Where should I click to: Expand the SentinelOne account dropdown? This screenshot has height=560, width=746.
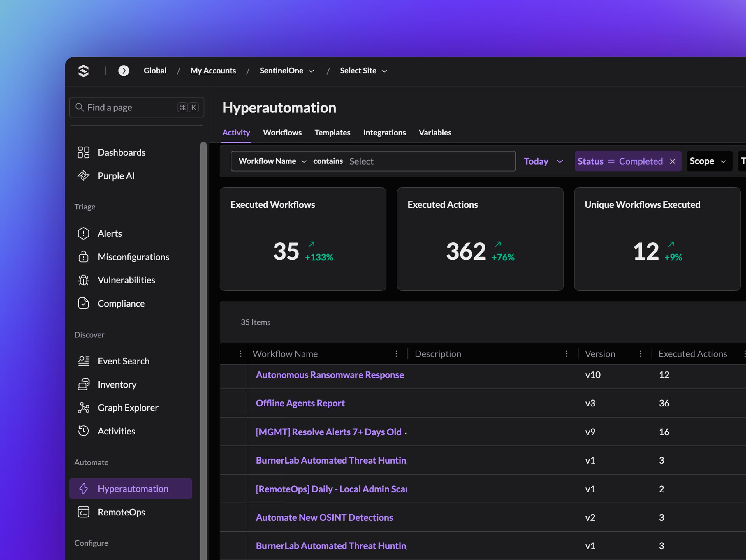[x=287, y=71]
